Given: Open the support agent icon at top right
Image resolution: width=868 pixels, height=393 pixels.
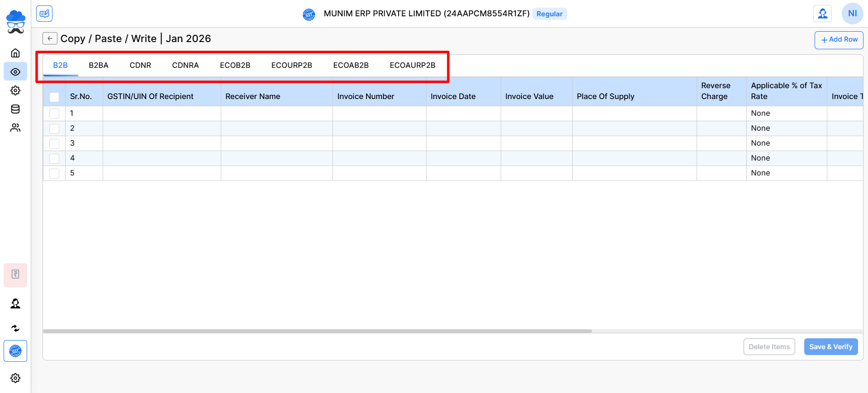Looking at the screenshot, I should (x=822, y=14).
